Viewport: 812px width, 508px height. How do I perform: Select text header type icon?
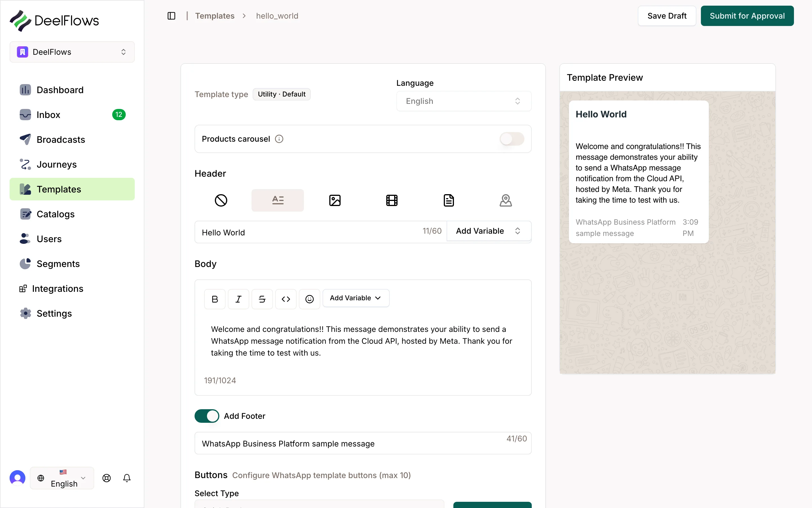point(278,200)
